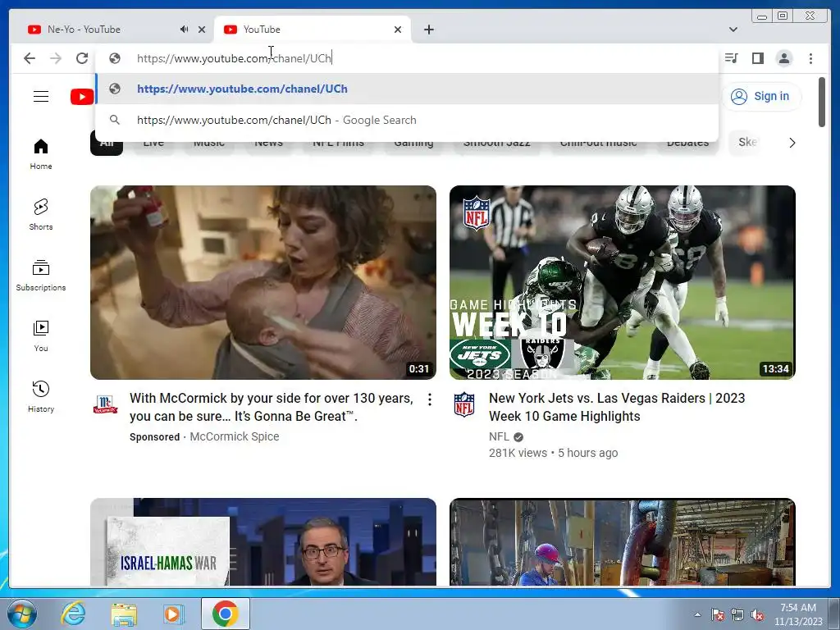840x630 pixels.
Task: Visit the McCormick Spice advertiser link
Action: (234, 436)
